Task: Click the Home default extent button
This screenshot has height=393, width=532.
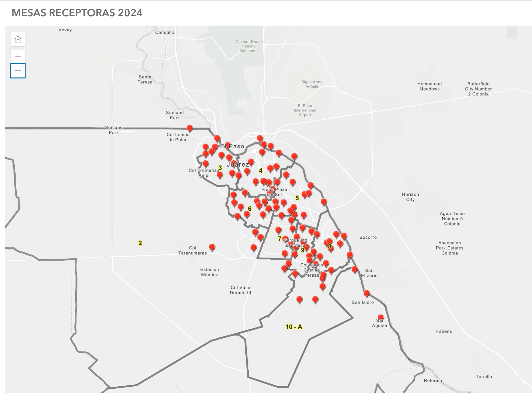Action: pyautogui.click(x=18, y=39)
